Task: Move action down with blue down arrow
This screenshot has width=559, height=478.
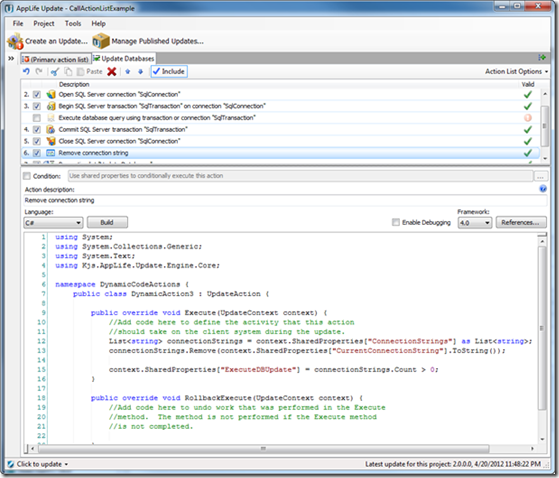Action: coord(140,72)
